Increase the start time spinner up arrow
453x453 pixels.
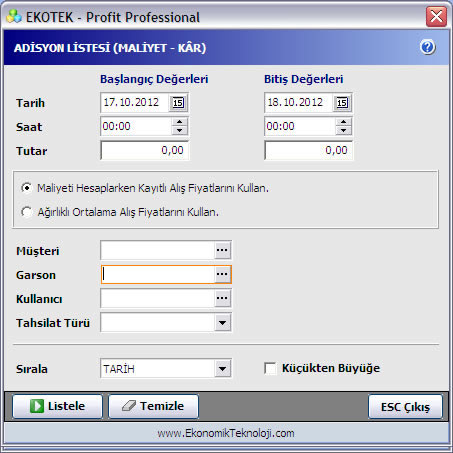[x=180, y=122]
